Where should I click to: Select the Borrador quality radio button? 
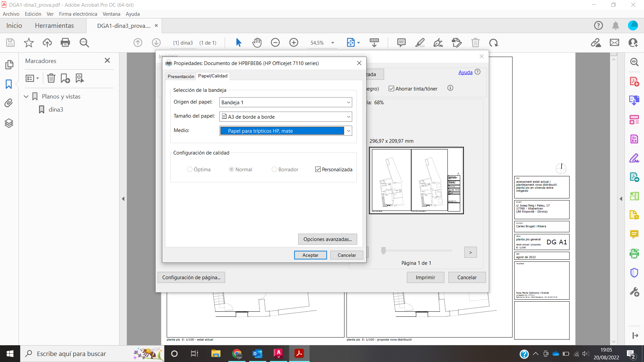274,169
